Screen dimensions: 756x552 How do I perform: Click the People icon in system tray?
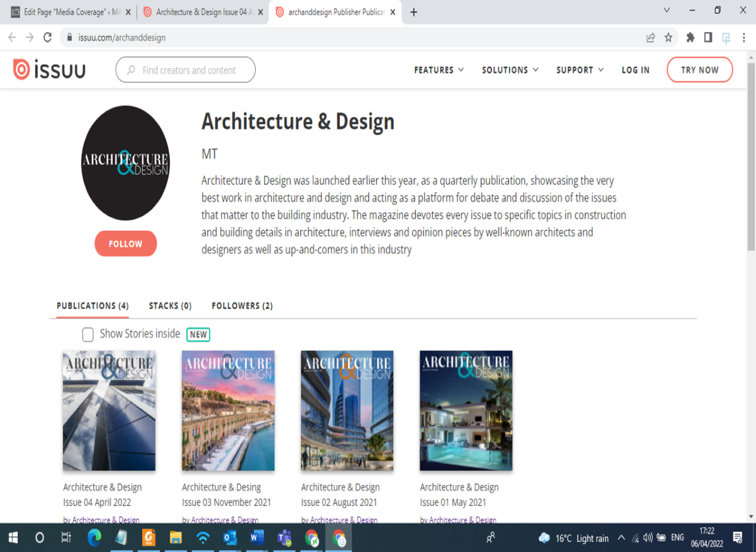point(491,538)
